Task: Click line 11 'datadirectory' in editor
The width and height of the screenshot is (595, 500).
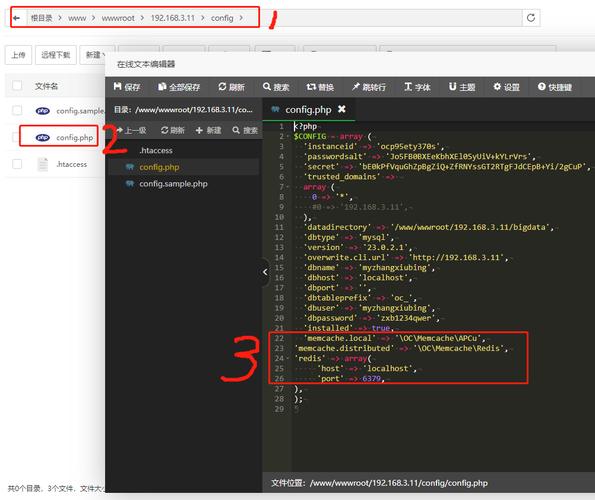Action: click(x=429, y=227)
